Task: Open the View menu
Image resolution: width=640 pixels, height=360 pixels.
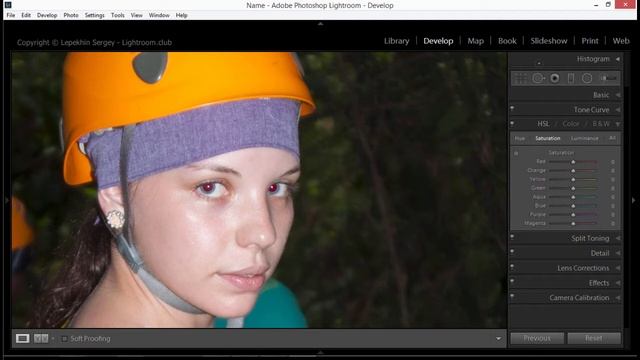Action: pyautogui.click(x=137, y=15)
